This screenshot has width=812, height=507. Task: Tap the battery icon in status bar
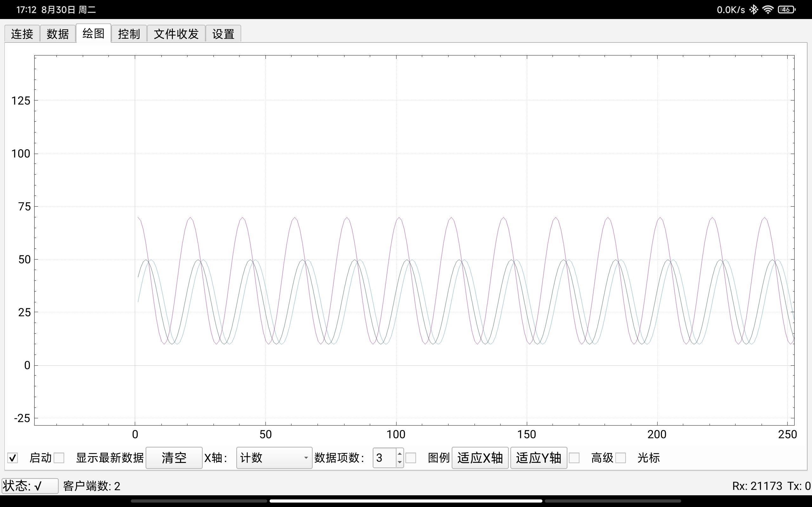pyautogui.click(x=786, y=10)
